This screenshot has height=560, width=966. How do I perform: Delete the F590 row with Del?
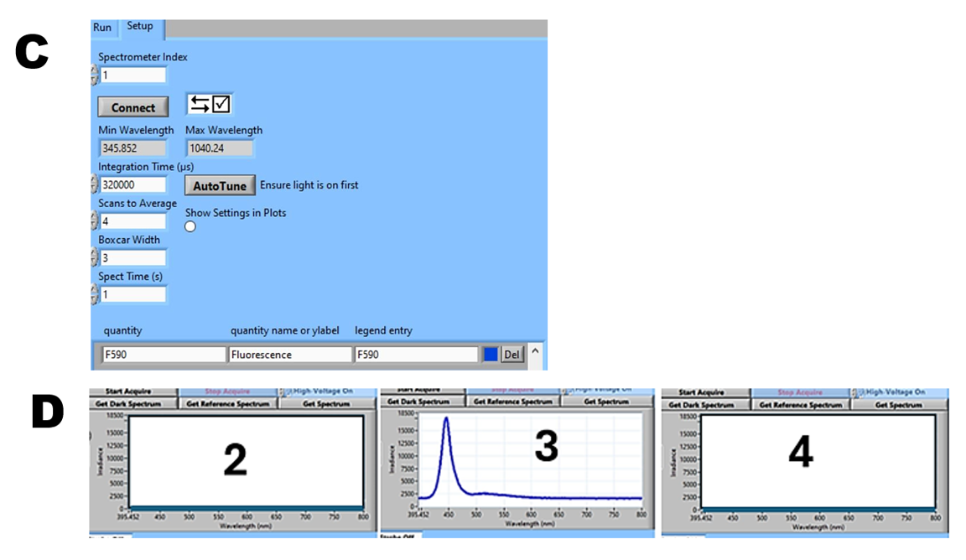tap(512, 355)
